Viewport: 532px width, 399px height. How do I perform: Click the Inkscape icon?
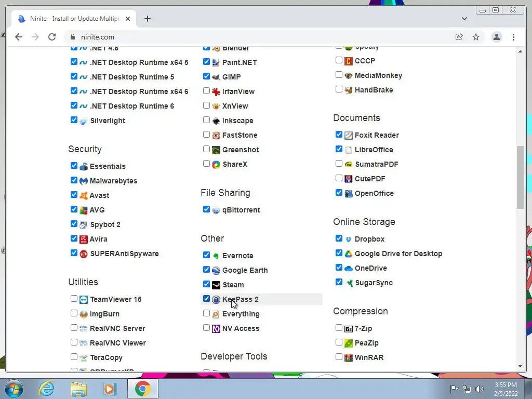click(216, 121)
